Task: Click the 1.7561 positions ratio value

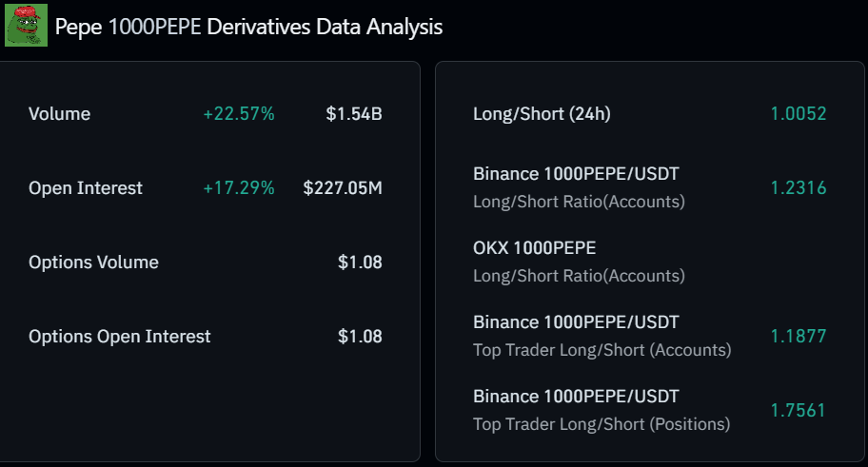Action: [799, 411]
